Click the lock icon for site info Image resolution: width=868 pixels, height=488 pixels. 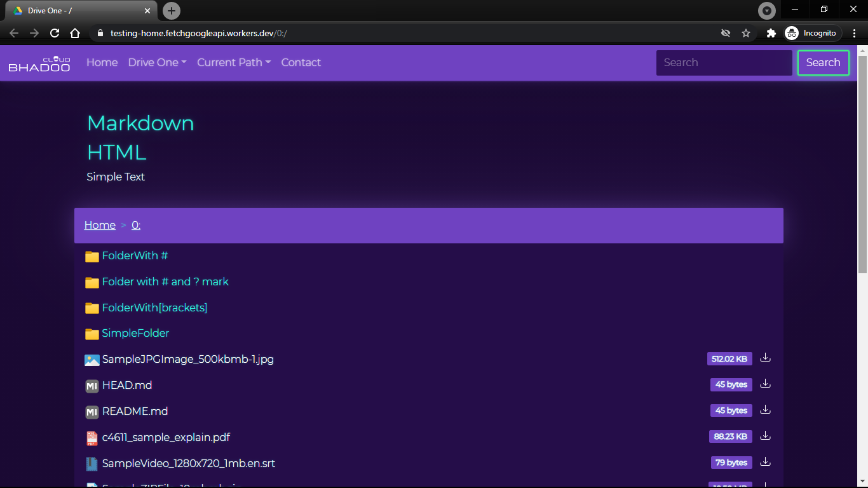pos(99,33)
